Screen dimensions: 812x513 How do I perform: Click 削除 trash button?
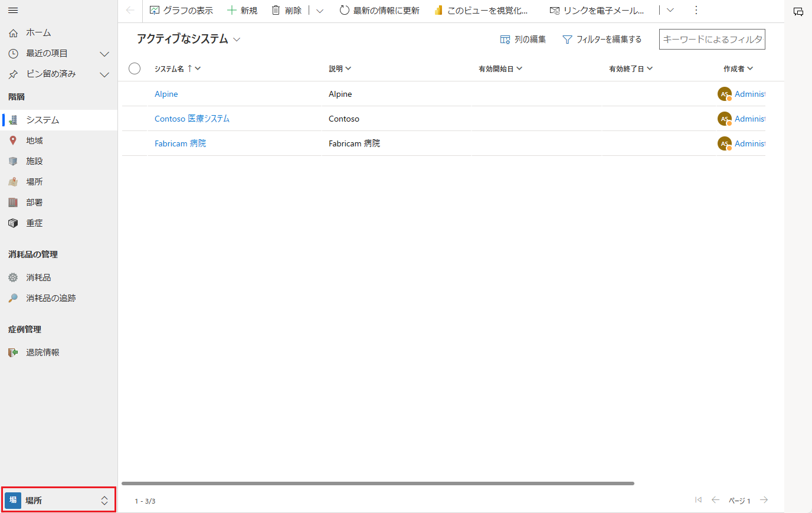coord(287,11)
